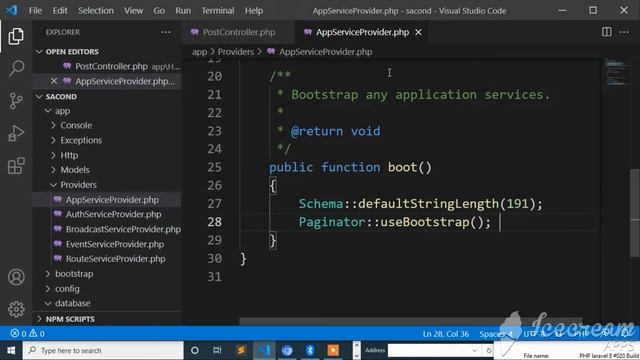
Task: Open the Edit menu
Action: (x=60, y=10)
